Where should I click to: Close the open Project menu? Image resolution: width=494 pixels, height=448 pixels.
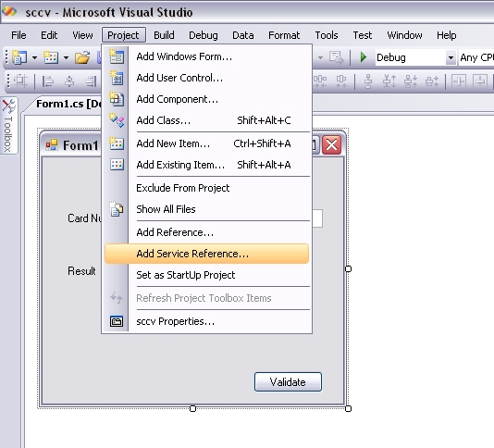[123, 35]
